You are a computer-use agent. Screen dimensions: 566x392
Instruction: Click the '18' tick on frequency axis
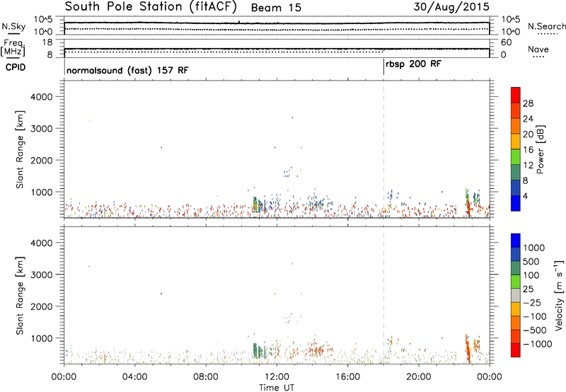point(47,42)
